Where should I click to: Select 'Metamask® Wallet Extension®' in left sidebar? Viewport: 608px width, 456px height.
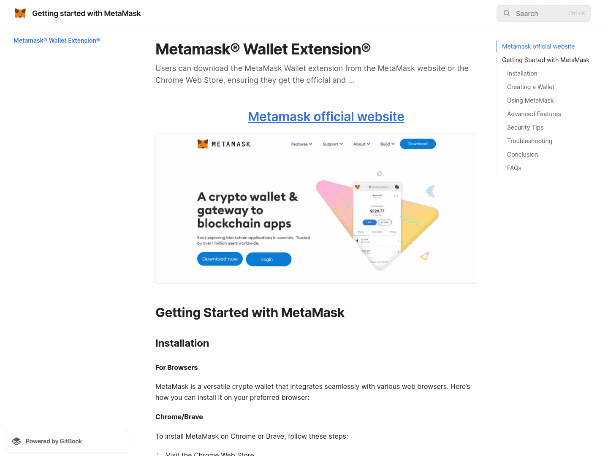57,40
